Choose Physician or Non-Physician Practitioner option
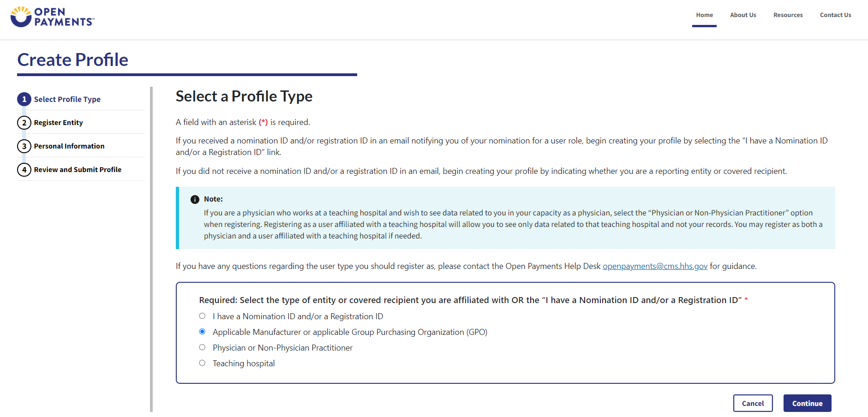Image resolution: width=868 pixels, height=417 pixels. tap(202, 347)
